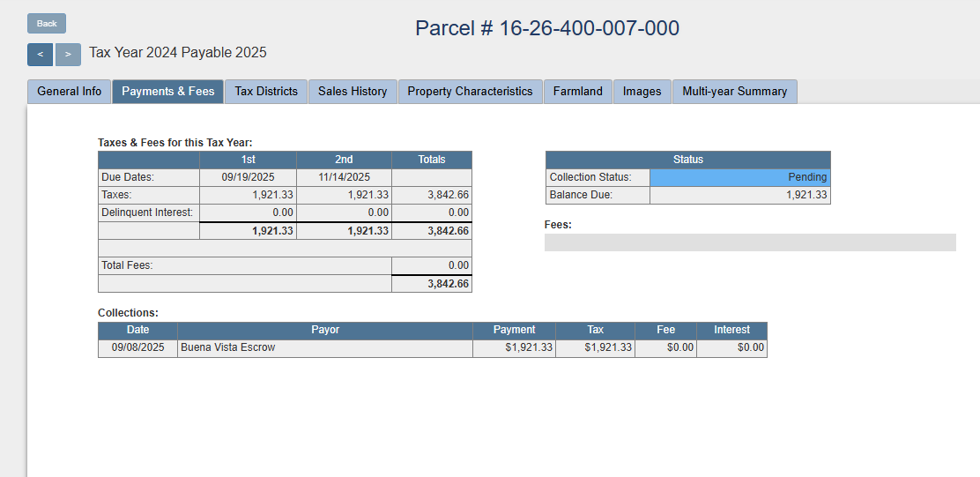View the Property Characteristics tab
Image resolution: width=980 pixels, height=477 pixels.
[470, 92]
